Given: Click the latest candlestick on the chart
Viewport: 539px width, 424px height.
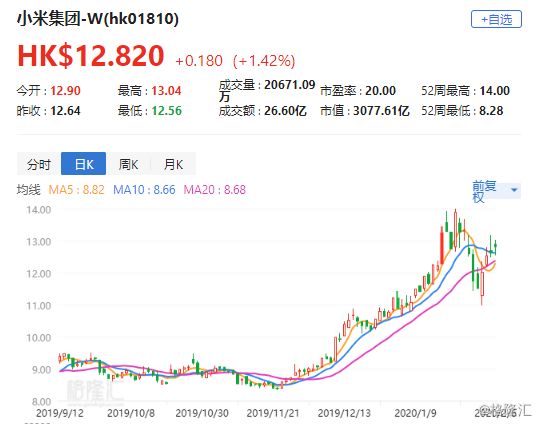Looking at the screenshot, I should coord(495,246).
